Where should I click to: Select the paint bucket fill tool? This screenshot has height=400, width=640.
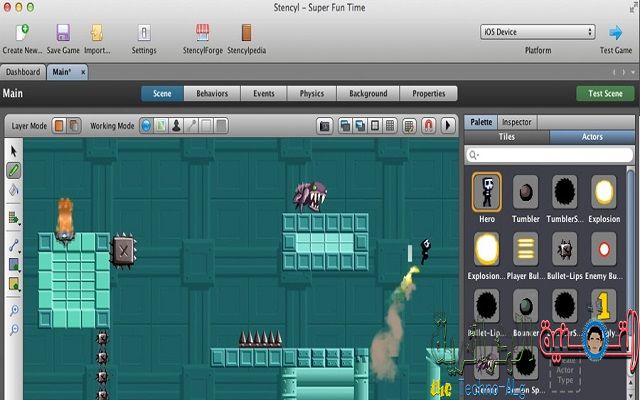(14, 189)
